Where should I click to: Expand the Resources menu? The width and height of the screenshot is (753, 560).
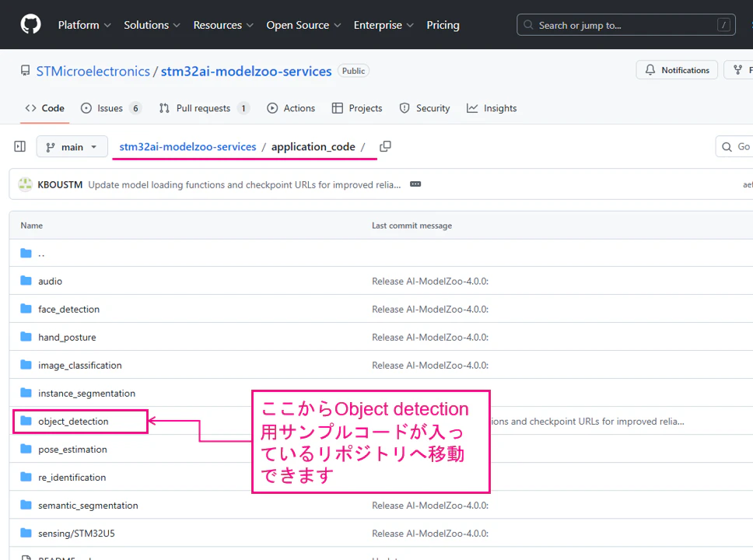(x=223, y=25)
